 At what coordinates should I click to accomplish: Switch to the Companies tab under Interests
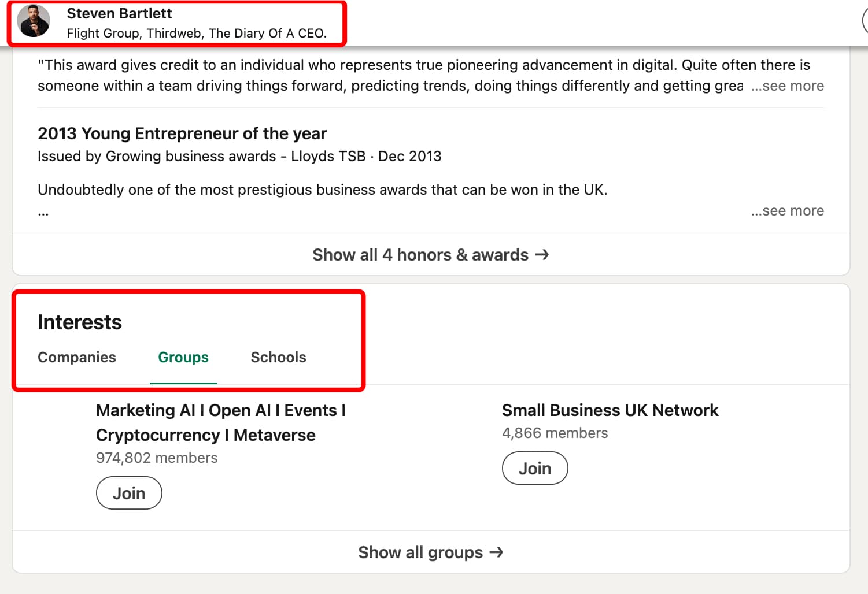coord(76,357)
